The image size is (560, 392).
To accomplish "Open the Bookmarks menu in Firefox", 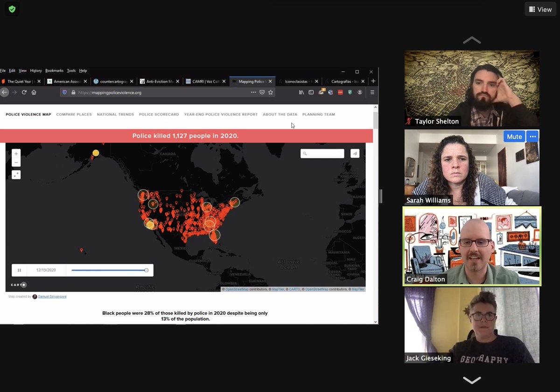I will pyautogui.click(x=54, y=71).
